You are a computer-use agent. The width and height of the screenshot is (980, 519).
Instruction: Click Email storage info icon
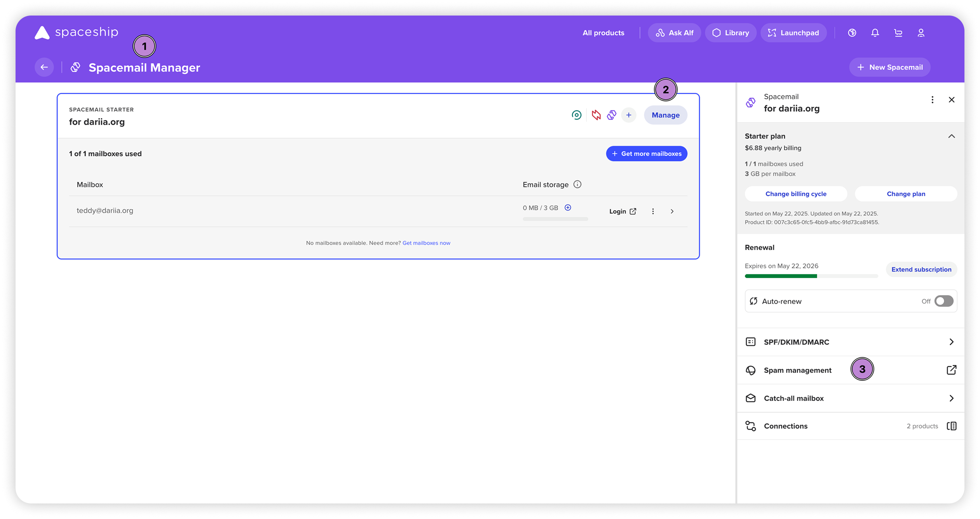click(577, 184)
